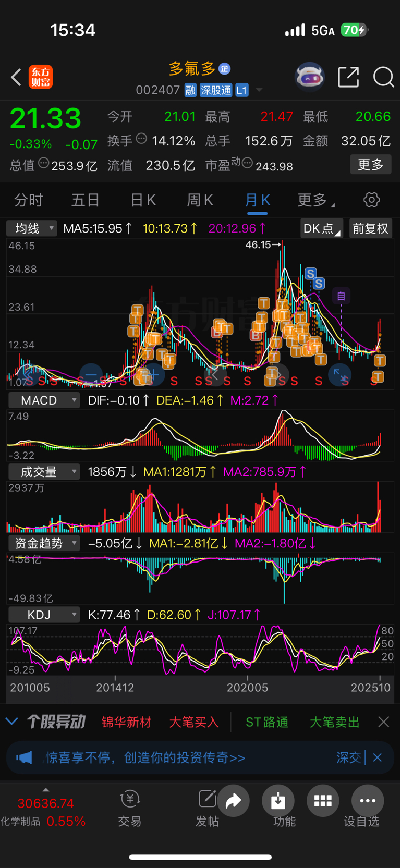This screenshot has height=868, width=401.
Task: Open the MACD indicator dropdown
Action: [x=44, y=400]
